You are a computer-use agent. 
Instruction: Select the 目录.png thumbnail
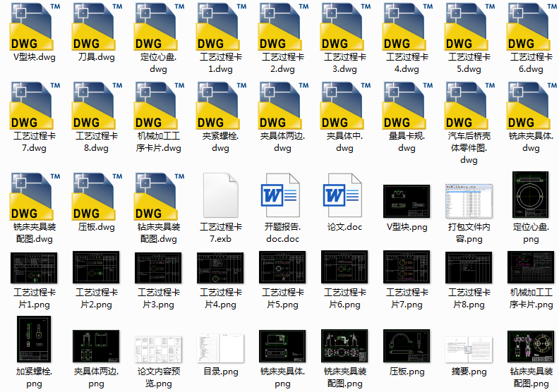click(x=220, y=348)
